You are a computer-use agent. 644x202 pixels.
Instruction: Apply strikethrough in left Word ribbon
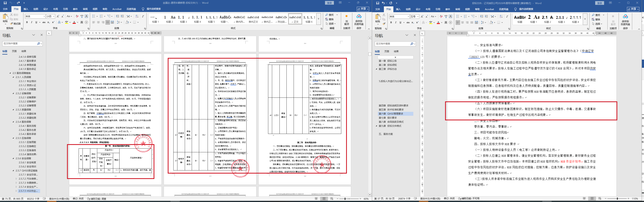[44, 22]
